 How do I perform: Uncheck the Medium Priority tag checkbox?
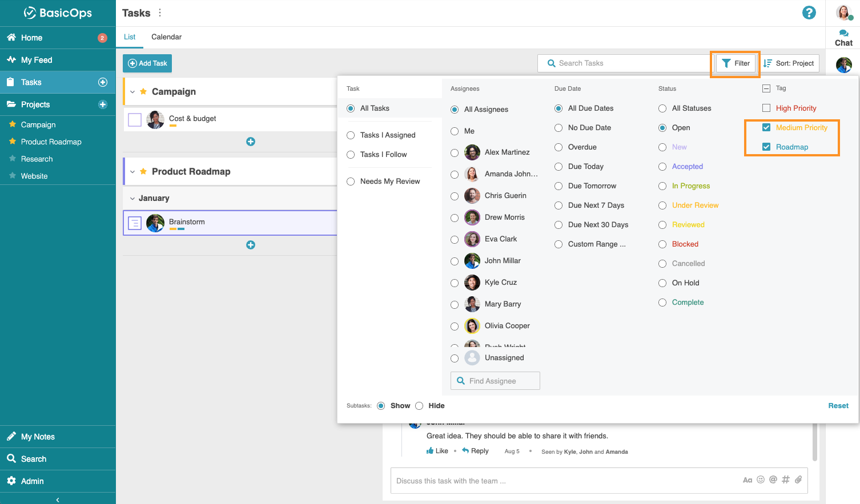[x=766, y=127]
